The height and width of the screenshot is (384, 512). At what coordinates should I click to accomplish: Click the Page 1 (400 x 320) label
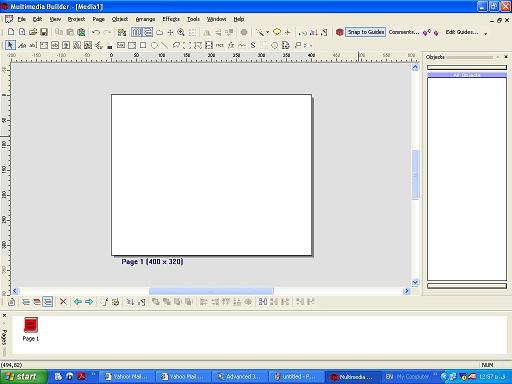(x=152, y=262)
